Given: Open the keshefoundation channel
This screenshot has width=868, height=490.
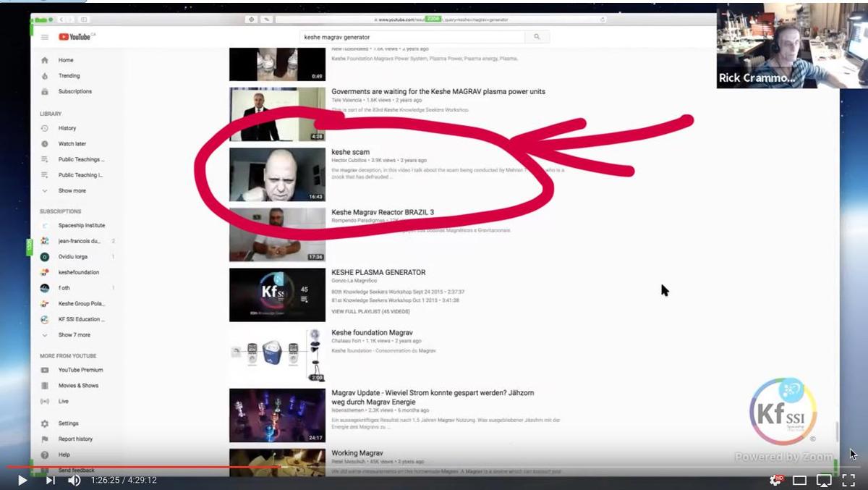Looking at the screenshot, I should click(x=78, y=272).
